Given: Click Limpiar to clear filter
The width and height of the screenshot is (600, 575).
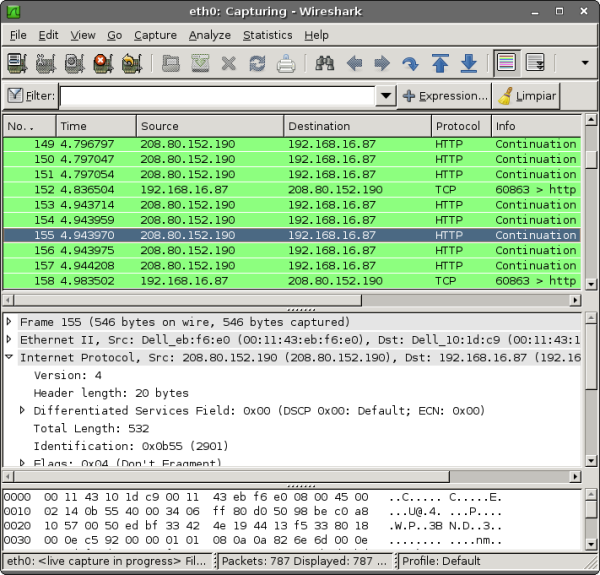Looking at the screenshot, I should [x=527, y=96].
